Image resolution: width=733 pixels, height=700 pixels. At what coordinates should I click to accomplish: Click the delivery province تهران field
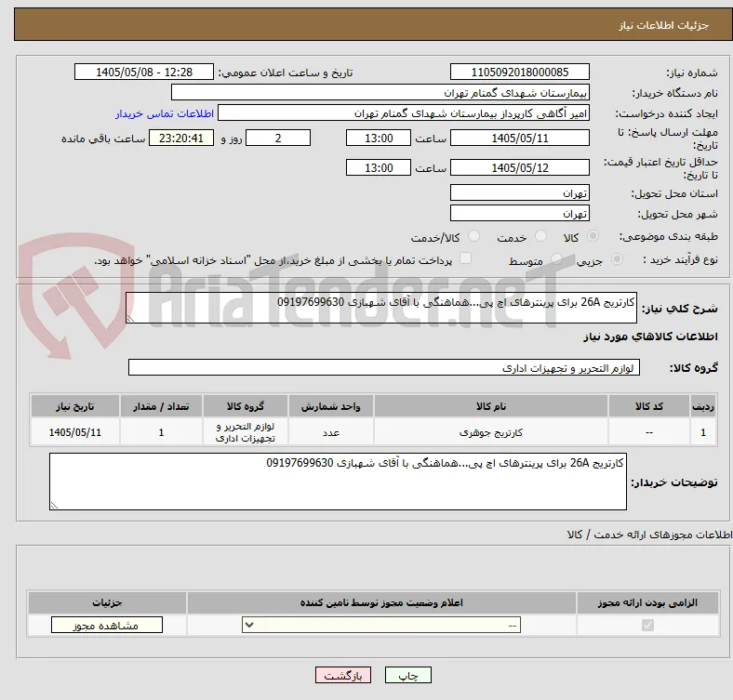pyautogui.click(x=519, y=192)
